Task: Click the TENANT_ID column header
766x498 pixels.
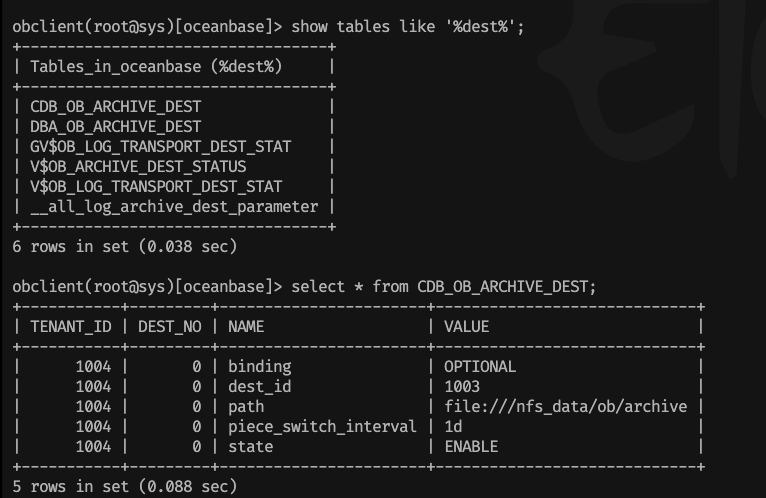Action: [x=71, y=326]
